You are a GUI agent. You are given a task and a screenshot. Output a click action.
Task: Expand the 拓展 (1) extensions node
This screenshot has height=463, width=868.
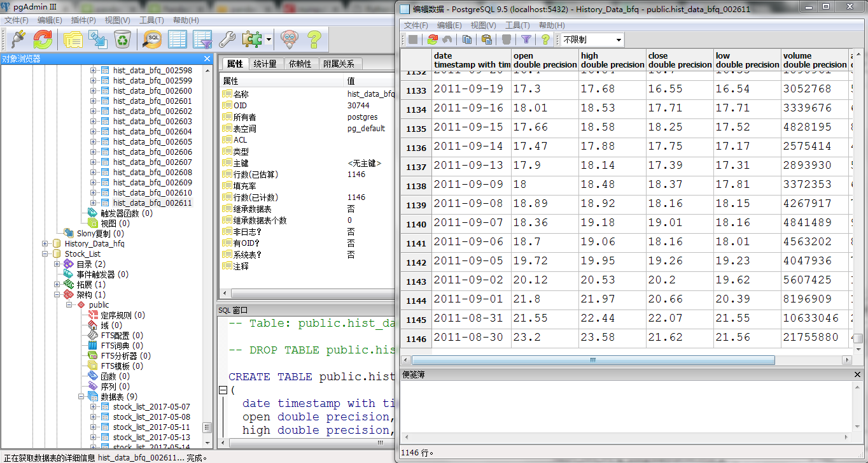pyautogui.click(x=57, y=284)
